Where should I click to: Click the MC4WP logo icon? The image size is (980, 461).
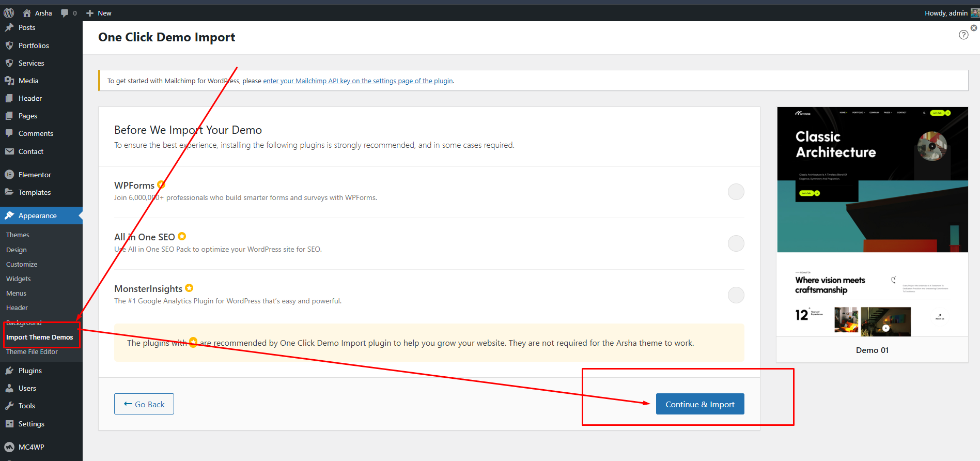[x=9, y=447]
